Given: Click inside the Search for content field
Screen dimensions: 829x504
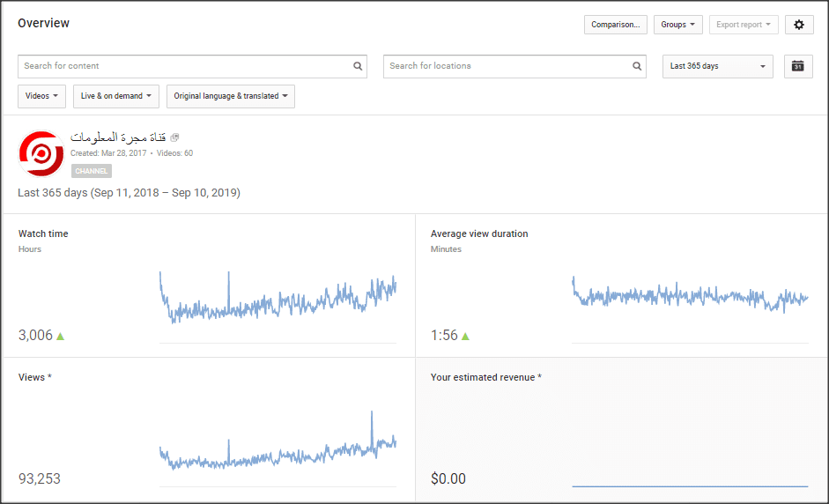Looking at the screenshot, I should 185,66.
